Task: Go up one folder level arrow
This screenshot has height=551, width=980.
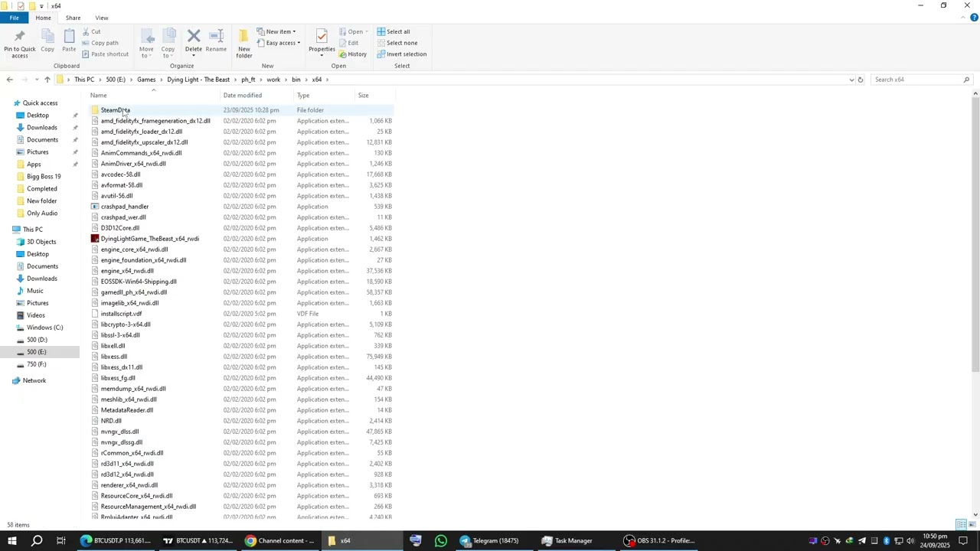Action: [x=47, y=80]
